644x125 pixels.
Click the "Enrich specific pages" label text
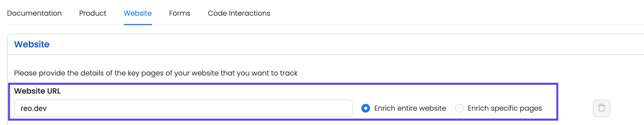click(x=505, y=108)
